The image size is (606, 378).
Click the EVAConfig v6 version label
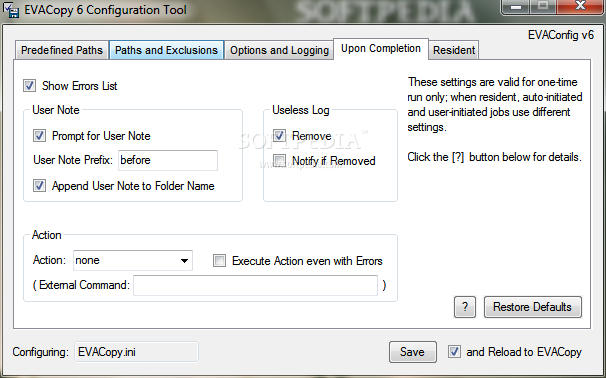coord(560,35)
